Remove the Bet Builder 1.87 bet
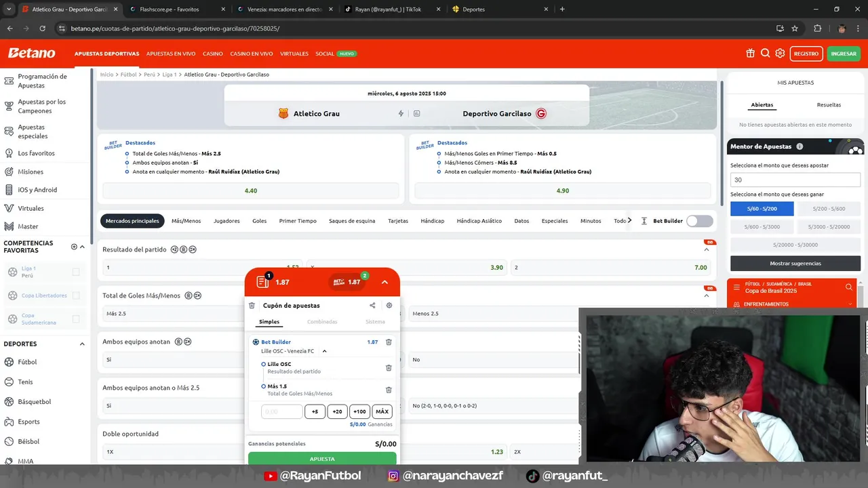Screen dimensions: 868x488 coord(389,342)
